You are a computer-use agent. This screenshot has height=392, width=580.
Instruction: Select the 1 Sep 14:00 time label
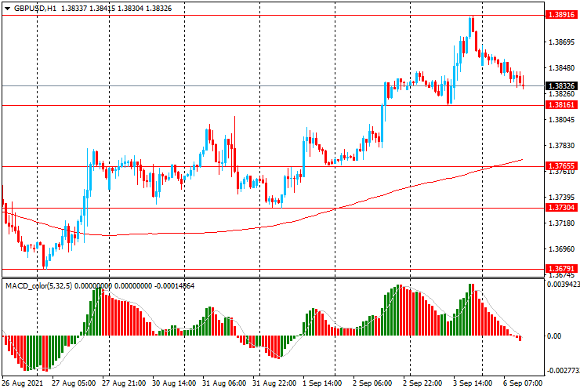click(322, 383)
